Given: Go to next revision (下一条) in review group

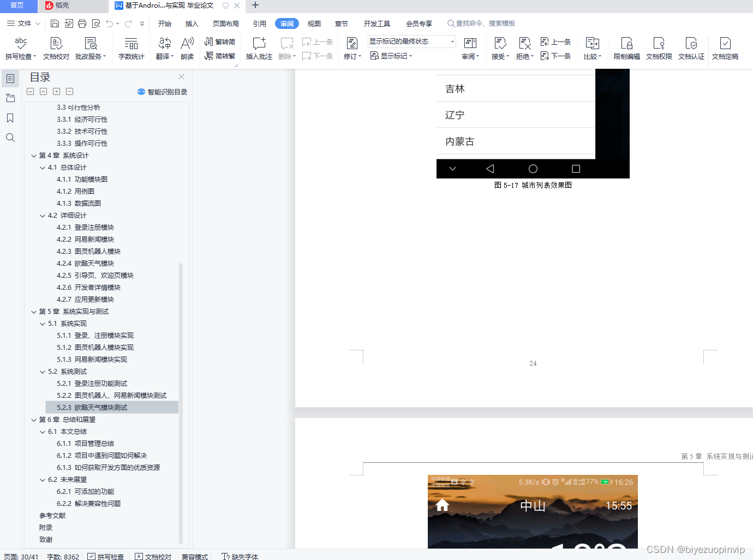Looking at the screenshot, I should (555, 56).
